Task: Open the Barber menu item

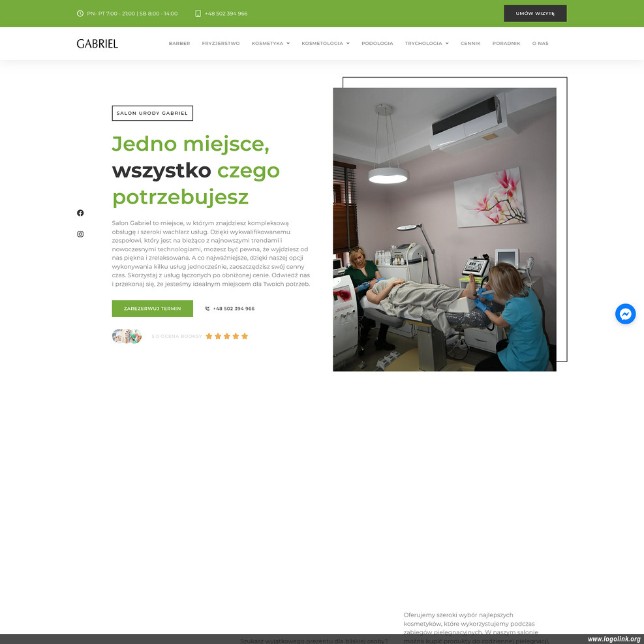Action: coord(179,44)
